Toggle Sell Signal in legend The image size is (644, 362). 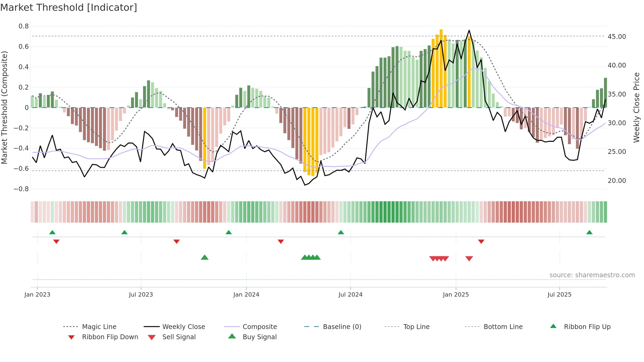(x=172, y=337)
